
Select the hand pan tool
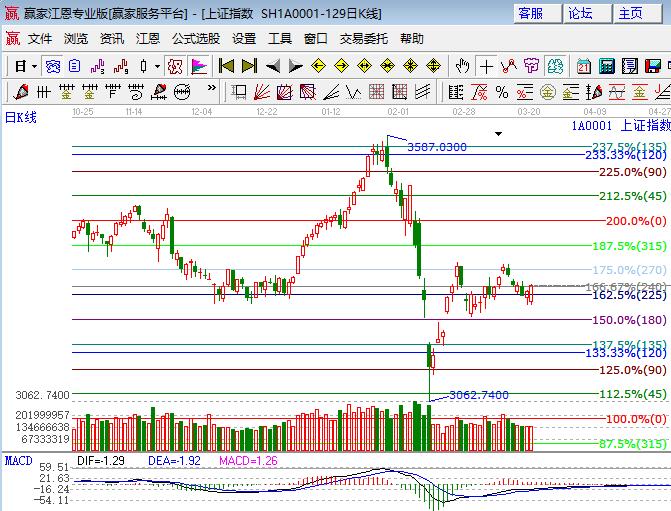click(x=463, y=66)
